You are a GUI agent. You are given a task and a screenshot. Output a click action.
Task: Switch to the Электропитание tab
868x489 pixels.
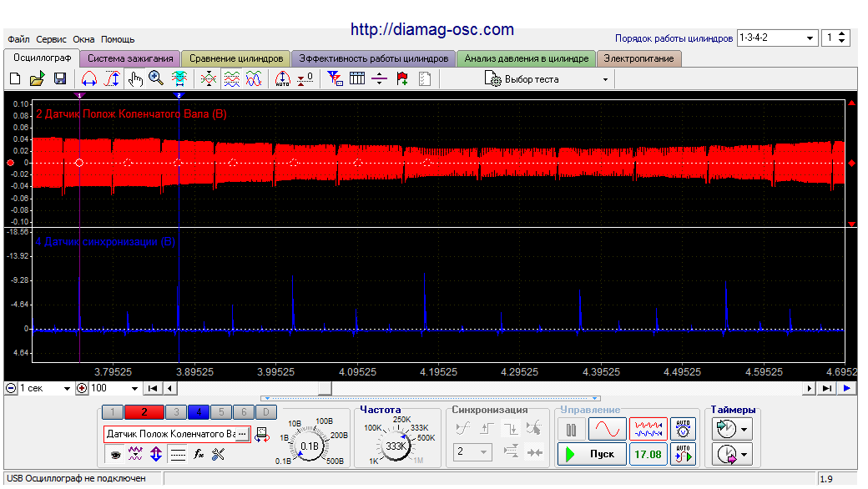[x=638, y=58]
